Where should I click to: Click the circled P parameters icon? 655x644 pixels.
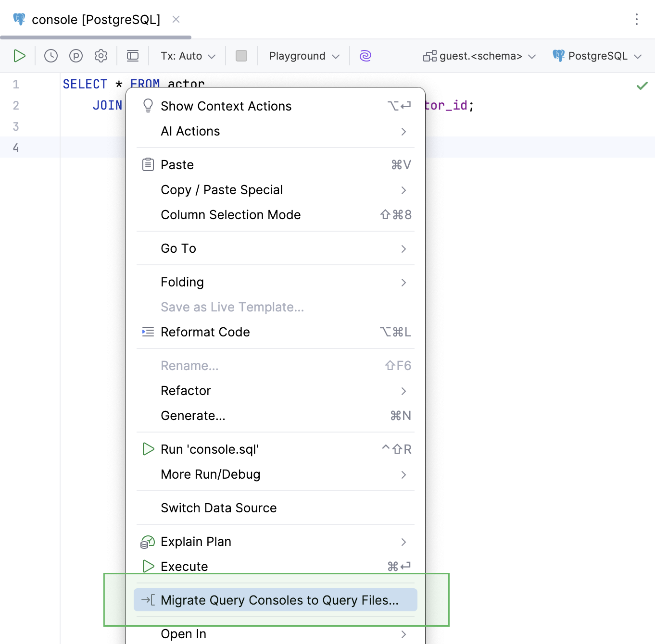pos(76,56)
